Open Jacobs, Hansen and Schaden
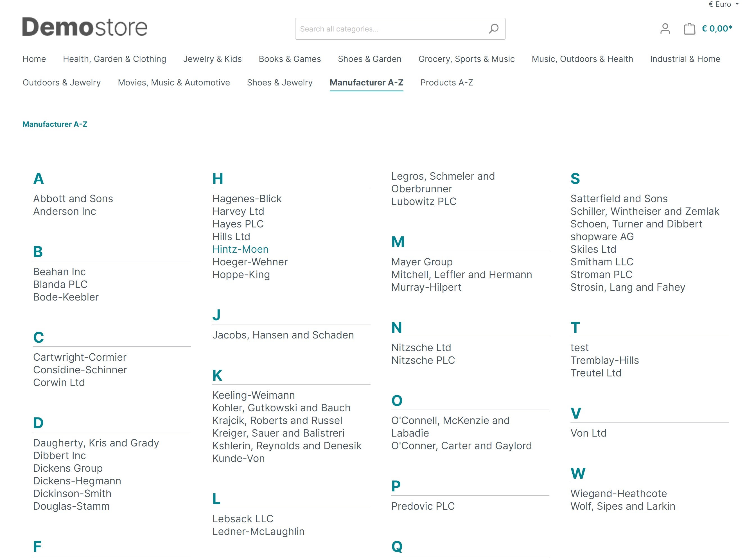The height and width of the screenshot is (560, 745). [283, 335]
